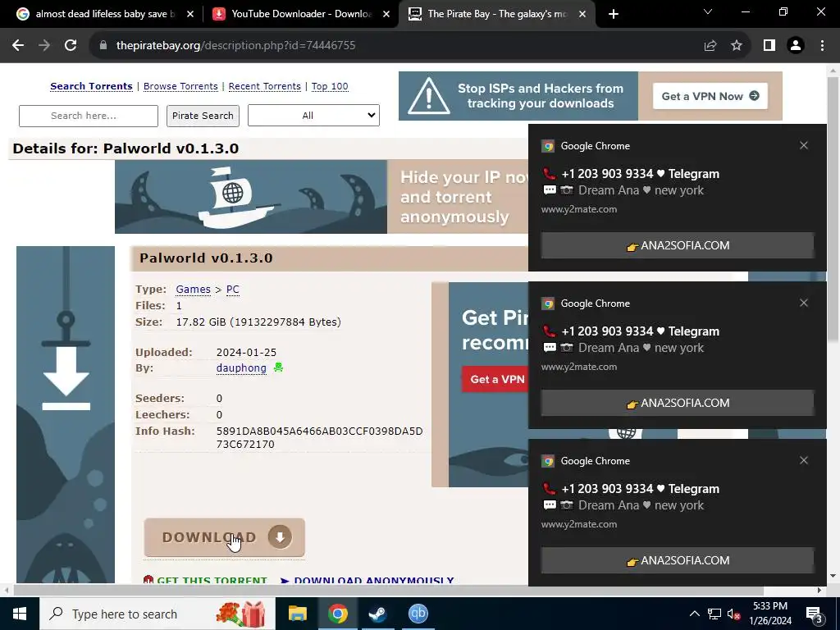Click the address bar URL
This screenshot has height=630, width=840.
(235, 46)
